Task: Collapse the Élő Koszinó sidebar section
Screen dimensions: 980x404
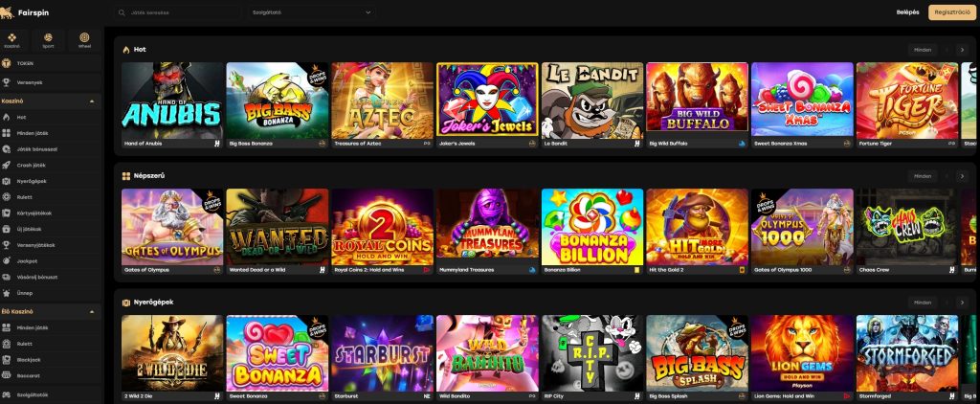Action: [x=92, y=311]
